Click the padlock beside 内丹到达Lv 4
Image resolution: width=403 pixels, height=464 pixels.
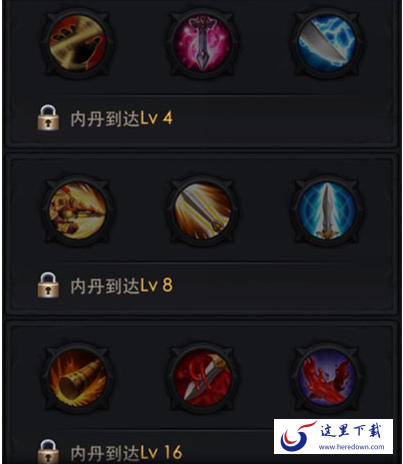pyautogui.click(x=48, y=117)
